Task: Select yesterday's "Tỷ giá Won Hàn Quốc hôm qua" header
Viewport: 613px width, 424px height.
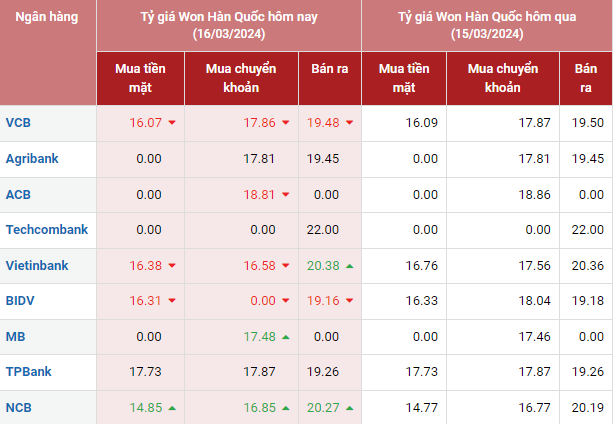Action: pos(487,25)
